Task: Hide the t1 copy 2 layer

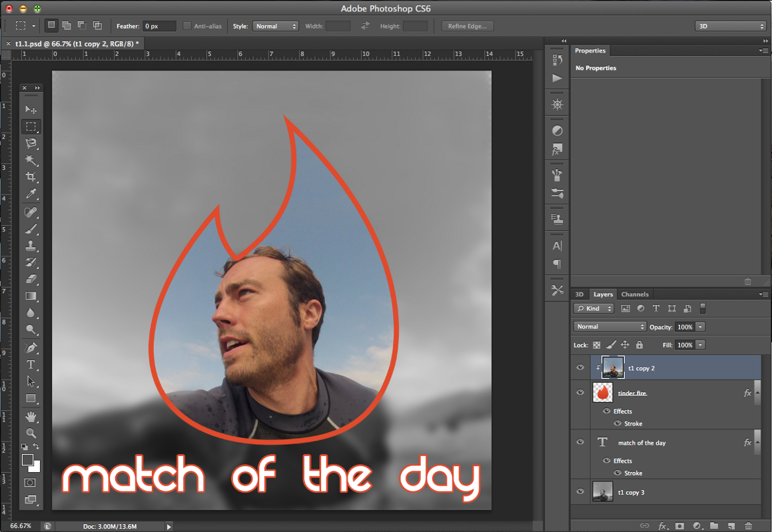Action: pyautogui.click(x=580, y=367)
